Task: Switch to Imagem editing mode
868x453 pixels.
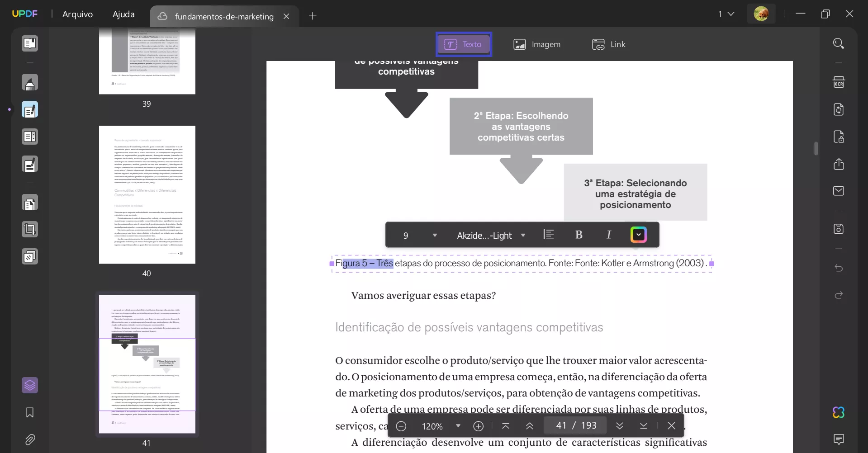Action: [x=537, y=44]
